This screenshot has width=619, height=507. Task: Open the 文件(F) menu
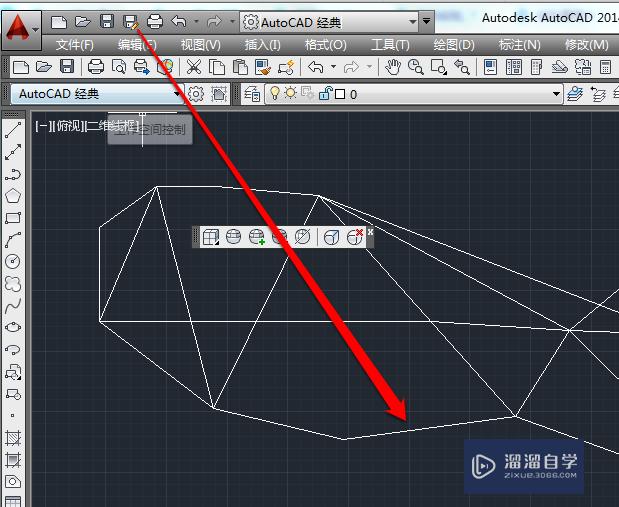75,45
